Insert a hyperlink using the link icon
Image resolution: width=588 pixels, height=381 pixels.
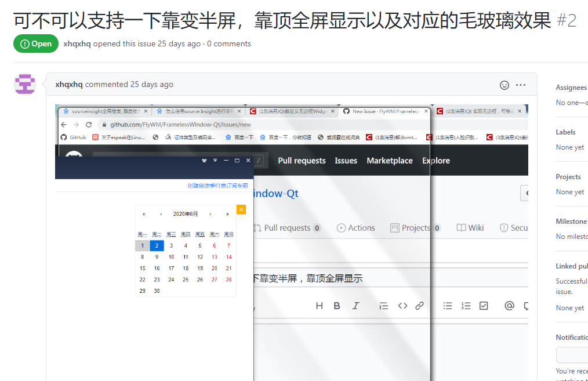[x=419, y=306]
